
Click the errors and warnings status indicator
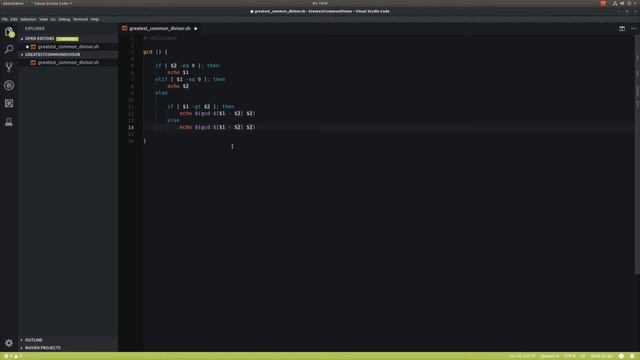(x=13, y=356)
